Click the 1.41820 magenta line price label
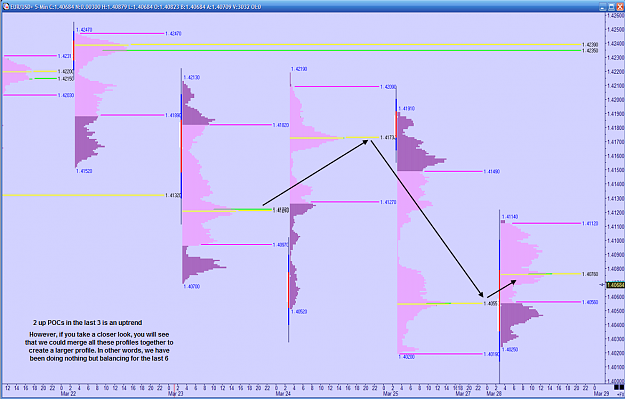 tap(281, 125)
